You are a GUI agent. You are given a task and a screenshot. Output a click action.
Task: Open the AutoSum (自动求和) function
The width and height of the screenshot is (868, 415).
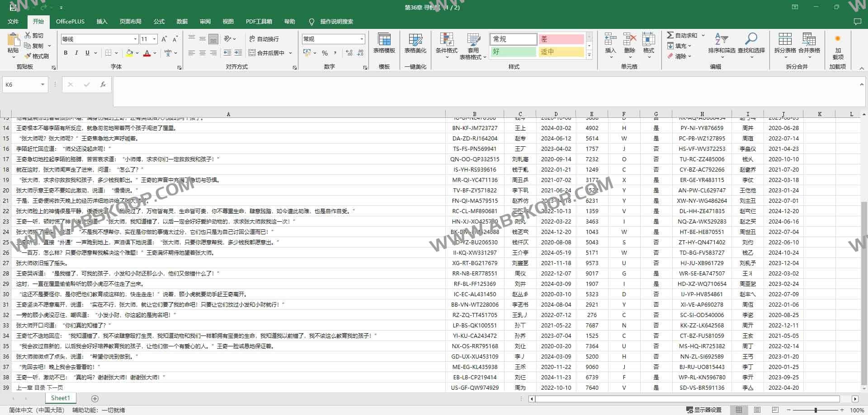point(683,35)
